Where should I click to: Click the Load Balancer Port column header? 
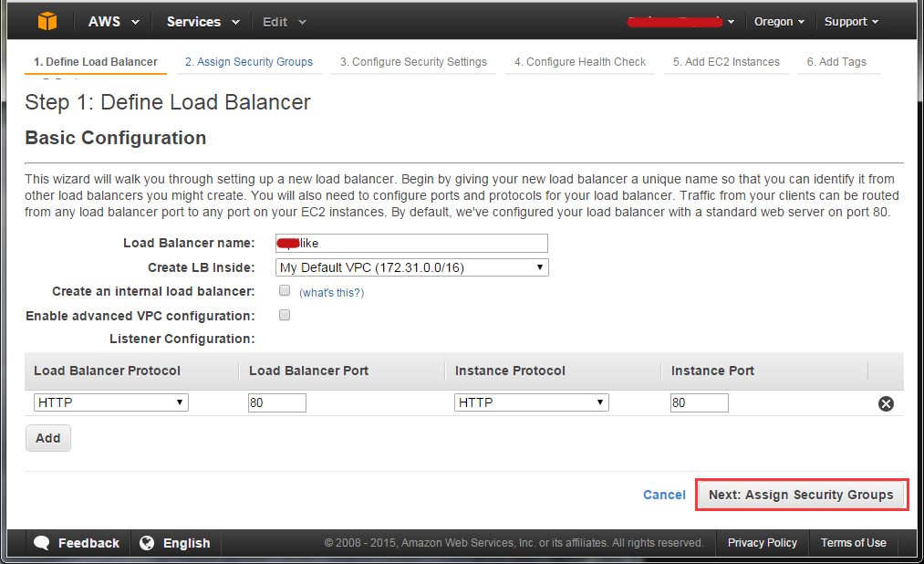point(309,371)
